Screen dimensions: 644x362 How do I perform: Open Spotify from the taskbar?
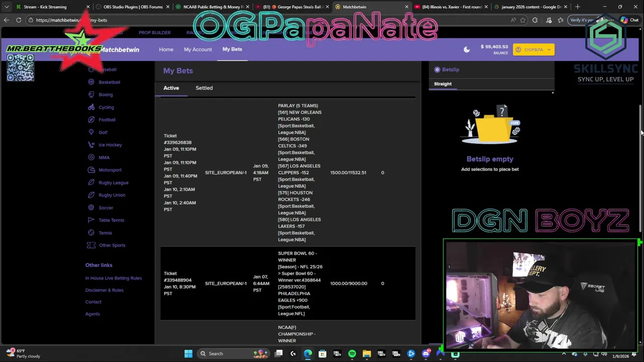click(x=352, y=353)
